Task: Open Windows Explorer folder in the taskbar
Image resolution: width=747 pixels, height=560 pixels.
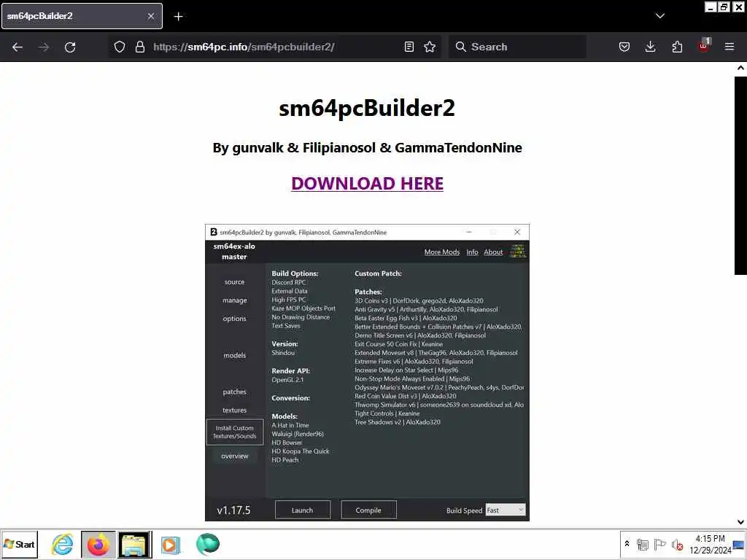Action: (x=135, y=544)
